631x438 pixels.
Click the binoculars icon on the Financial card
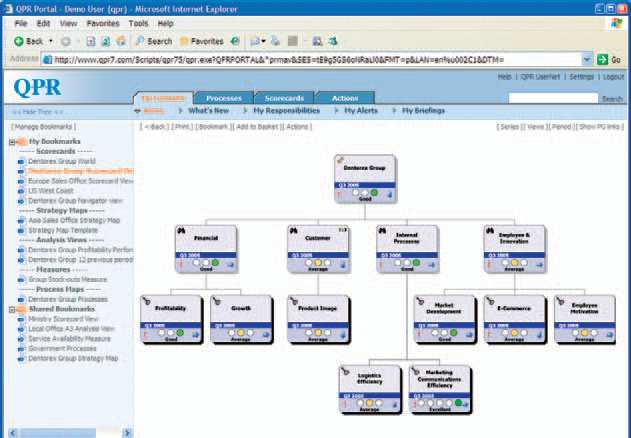tap(181, 231)
